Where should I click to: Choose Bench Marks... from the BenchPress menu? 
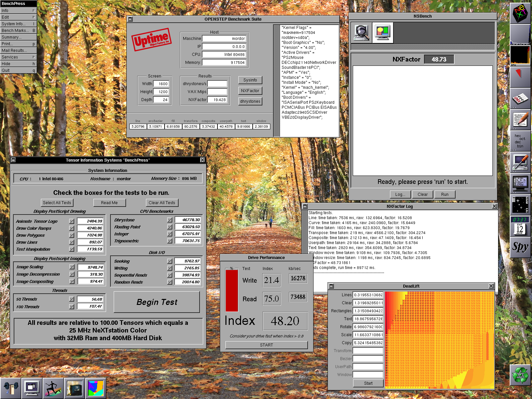pyautogui.click(x=18, y=31)
